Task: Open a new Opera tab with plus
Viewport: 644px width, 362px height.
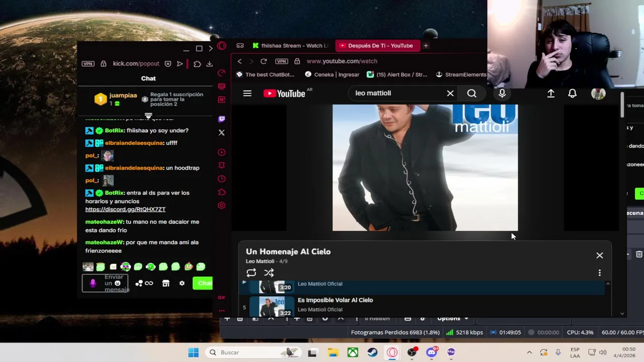Action: [x=426, y=46]
